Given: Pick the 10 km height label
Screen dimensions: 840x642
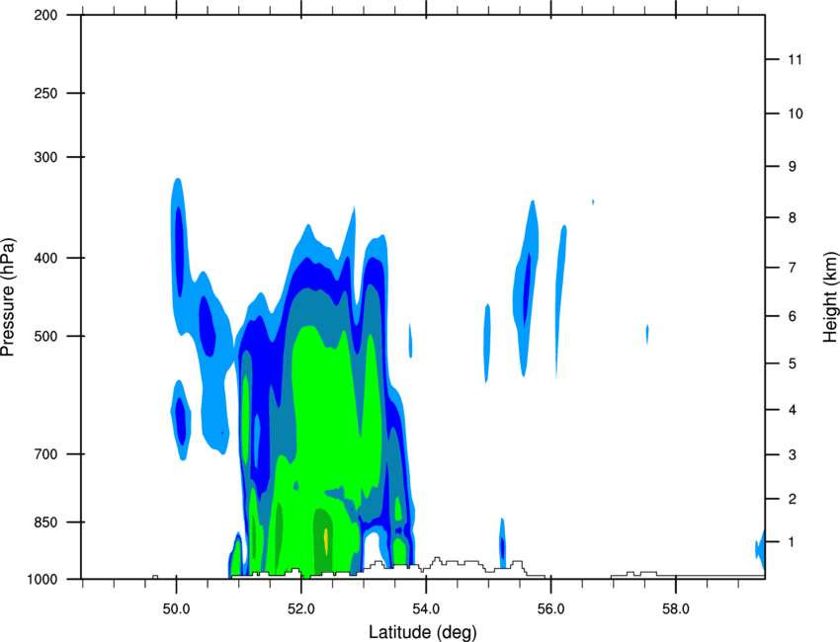Looking at the screenshot, I should [x=795, y=114].
